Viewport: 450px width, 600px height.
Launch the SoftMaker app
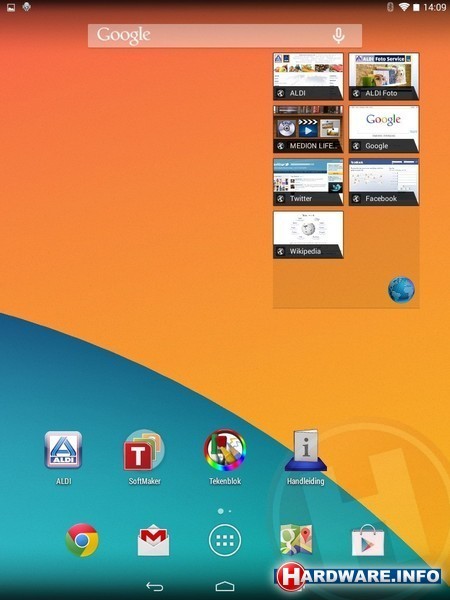point(144,450)
